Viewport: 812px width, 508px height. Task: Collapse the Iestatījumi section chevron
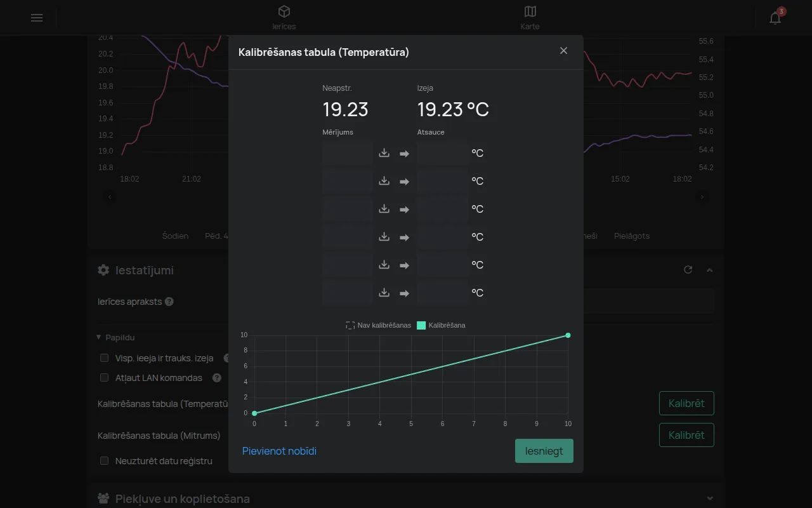(710, 270)
